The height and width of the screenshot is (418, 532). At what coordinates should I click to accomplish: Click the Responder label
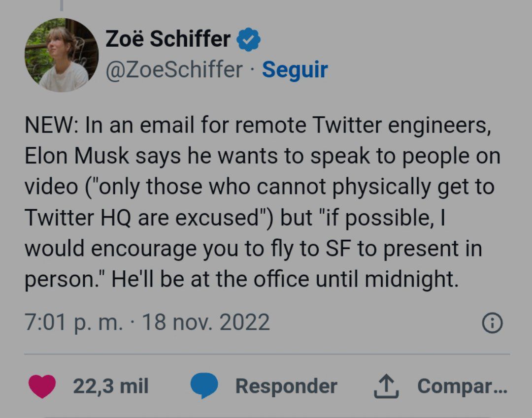pyautogui.click(x=286, y=386)
